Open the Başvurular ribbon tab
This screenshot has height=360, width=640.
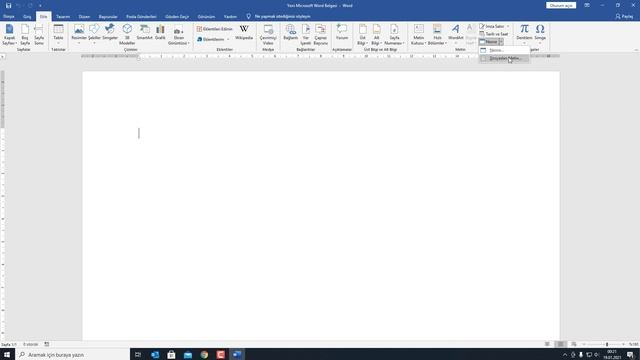point(108,17)
